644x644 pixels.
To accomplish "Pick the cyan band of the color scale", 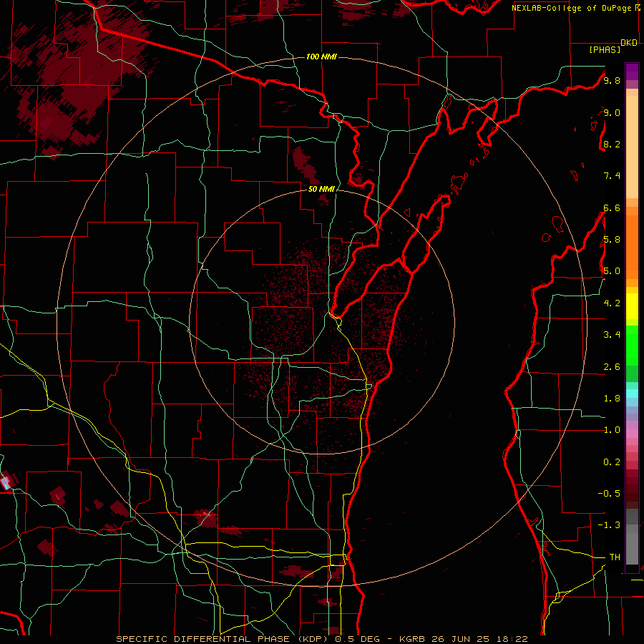I will pyautogui.click(x=632, y=394).
